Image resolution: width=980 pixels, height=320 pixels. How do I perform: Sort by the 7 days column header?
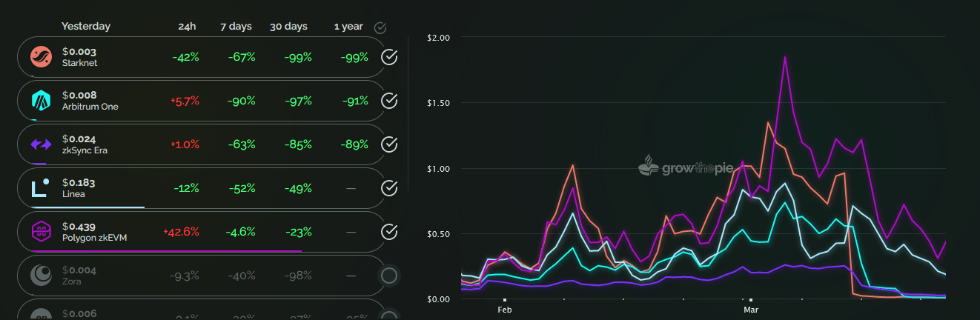(x=236, y=26)
